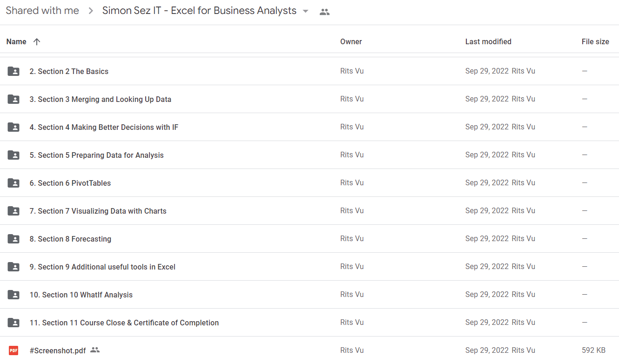Click the folder icon for Section 10 WhatIf Analysis
This screenshot has width=619, height=364.
pos(13,295)
